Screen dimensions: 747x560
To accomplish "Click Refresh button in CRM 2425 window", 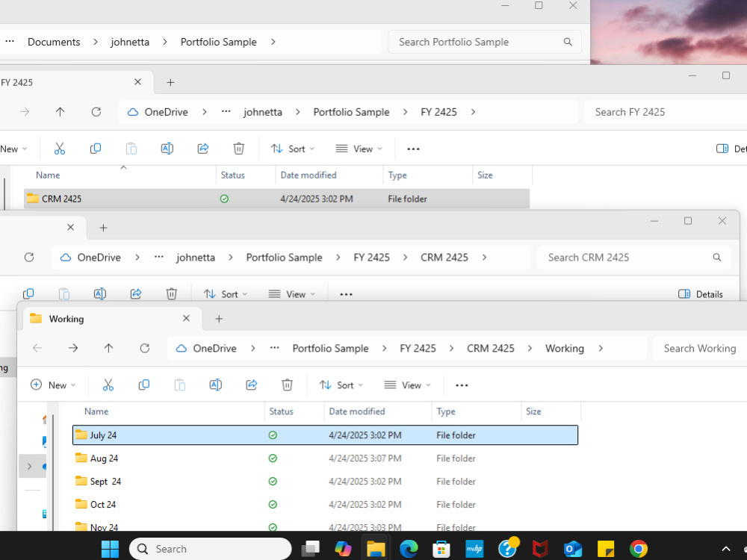I will 29,257.
